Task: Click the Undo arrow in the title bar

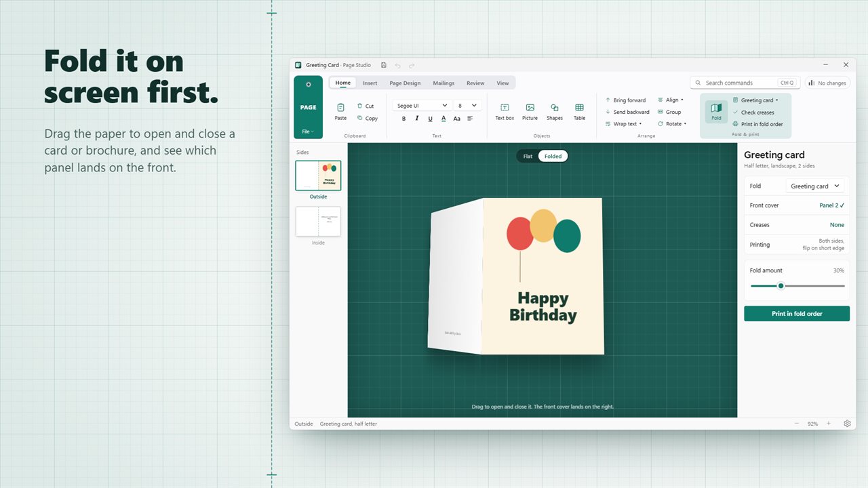Action: pyautogui.click(x=397, y=65)
